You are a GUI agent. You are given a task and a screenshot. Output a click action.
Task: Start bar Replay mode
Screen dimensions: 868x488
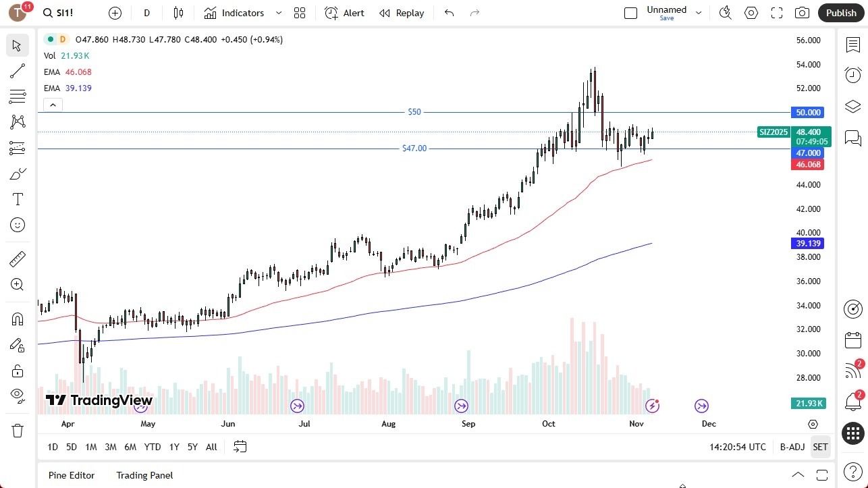402,12
